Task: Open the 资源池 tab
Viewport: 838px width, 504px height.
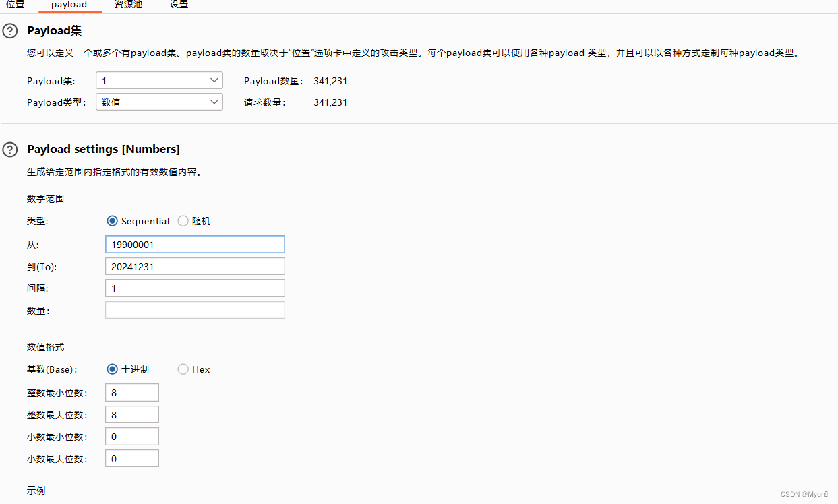Action: click(127, 5)
